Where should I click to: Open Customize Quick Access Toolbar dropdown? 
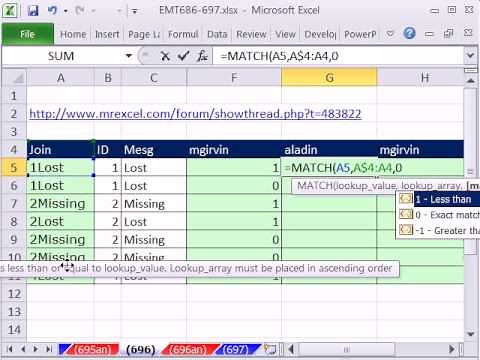pos(135,11)
